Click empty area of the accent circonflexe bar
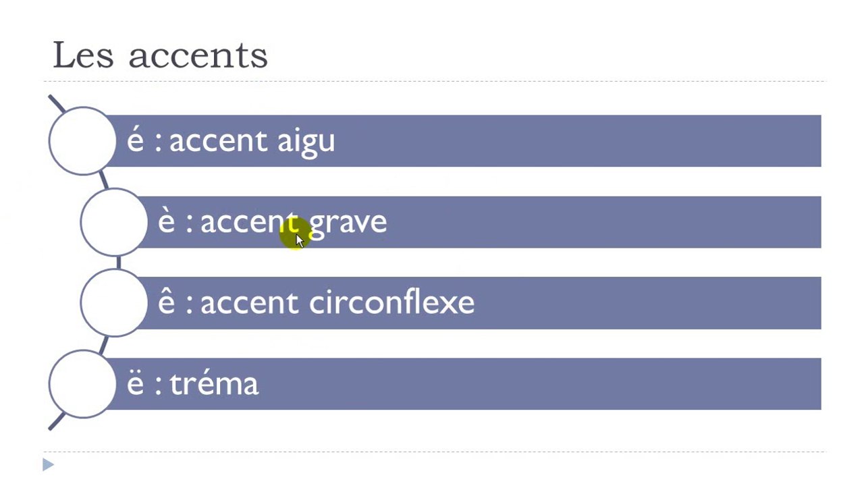The height and width of the screenshot is (486, 868). pos(641,303)
